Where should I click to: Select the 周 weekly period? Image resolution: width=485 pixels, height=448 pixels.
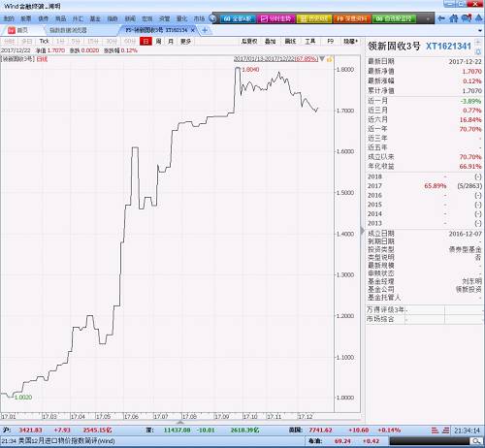click(158, 42)
